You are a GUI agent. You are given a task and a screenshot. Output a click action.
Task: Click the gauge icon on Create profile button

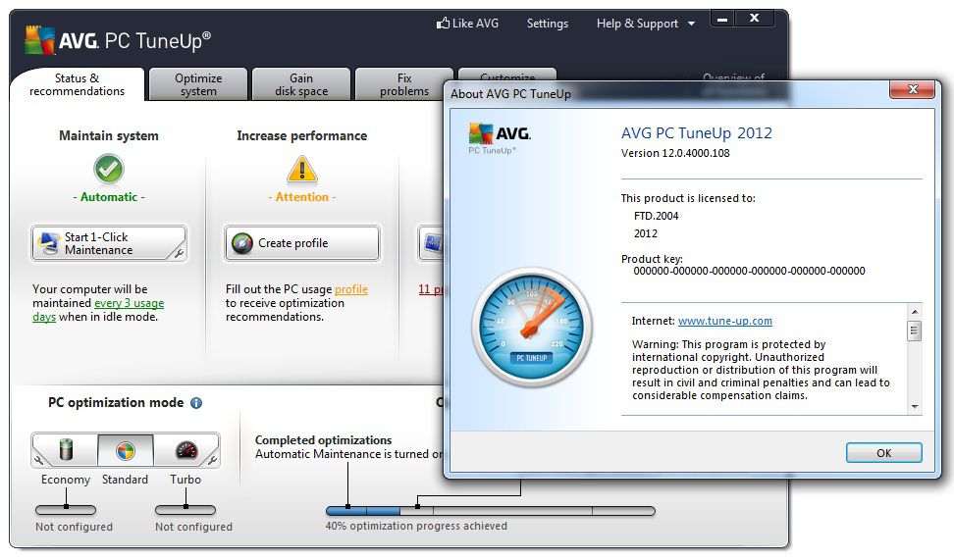pyautogui.click(x=242, y=243)
